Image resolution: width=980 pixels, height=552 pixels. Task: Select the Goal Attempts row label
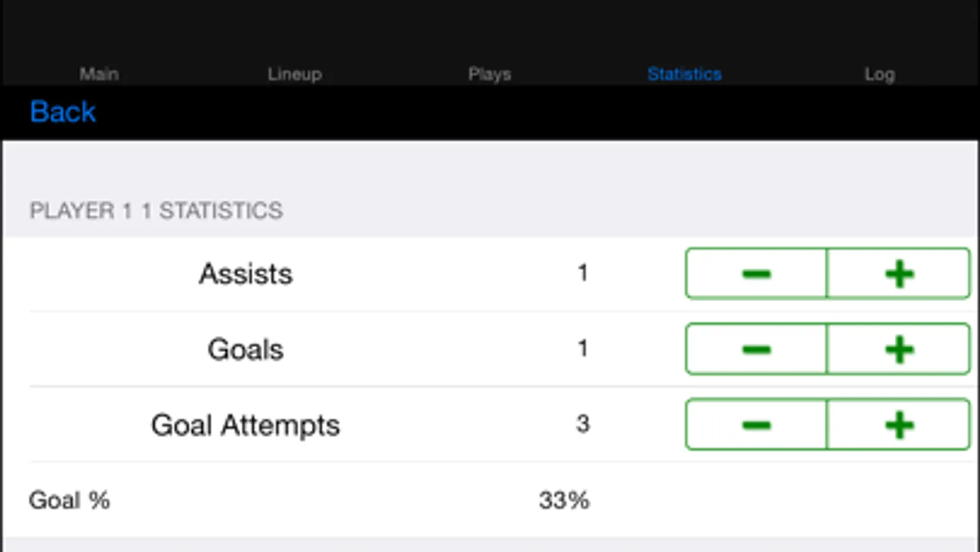[x=245, y=425]
